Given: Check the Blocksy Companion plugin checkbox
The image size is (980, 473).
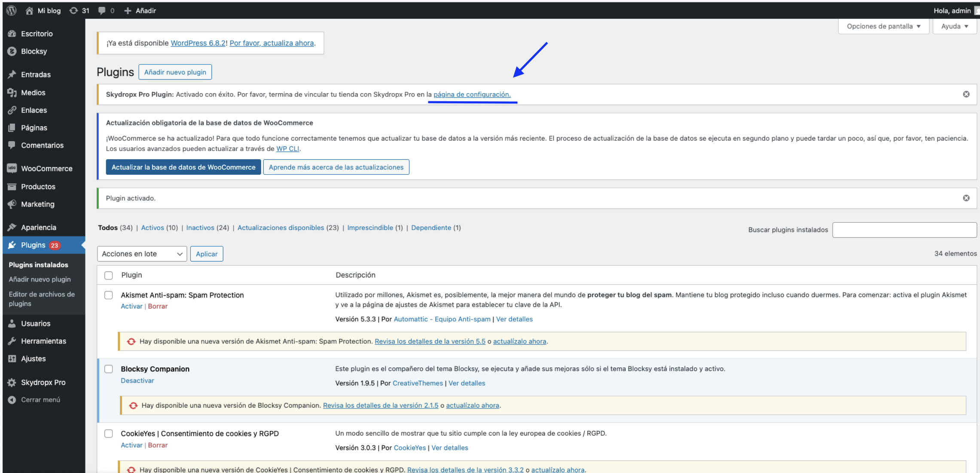Looking at the screenshot, I should tap(109, 369).
